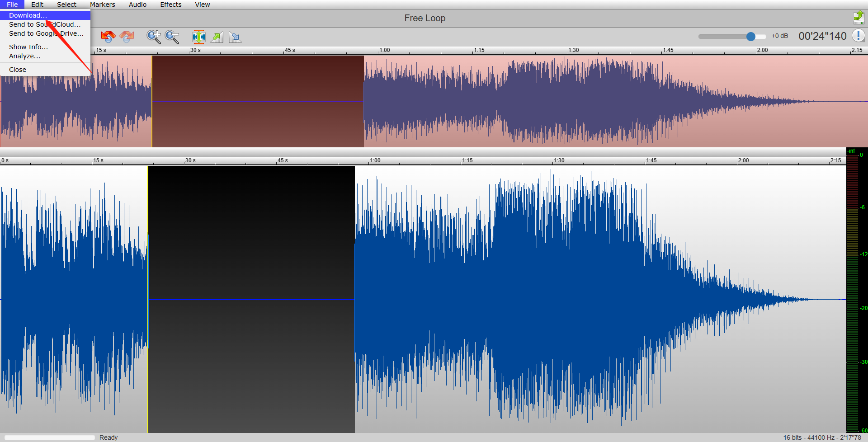This screenshot has height=442, width=868.
Task: Click Close in the File menu
Action: (18, 70)
